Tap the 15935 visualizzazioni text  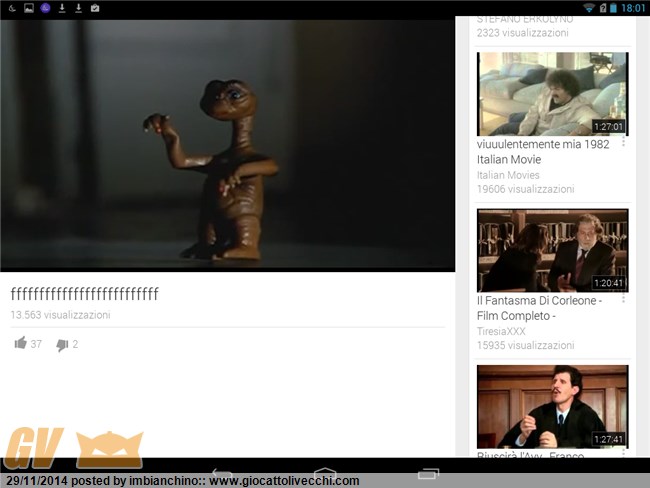pyautogui.click(x=525, y=345)
